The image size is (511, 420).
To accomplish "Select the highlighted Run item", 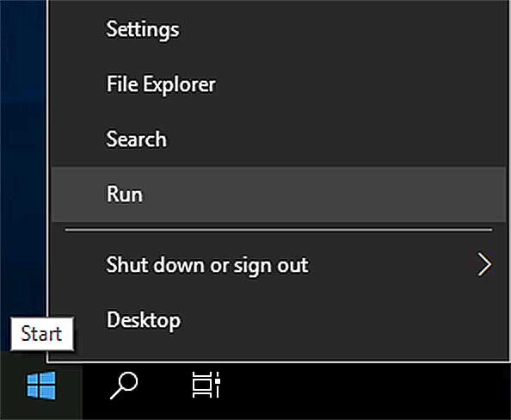I will (x=279, y=195).
